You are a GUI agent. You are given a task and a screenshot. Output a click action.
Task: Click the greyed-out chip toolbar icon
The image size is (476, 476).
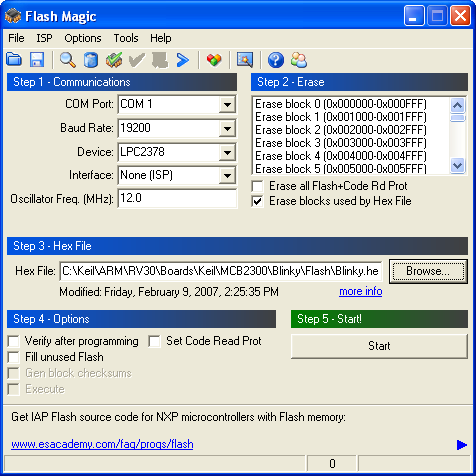(160, 60)
